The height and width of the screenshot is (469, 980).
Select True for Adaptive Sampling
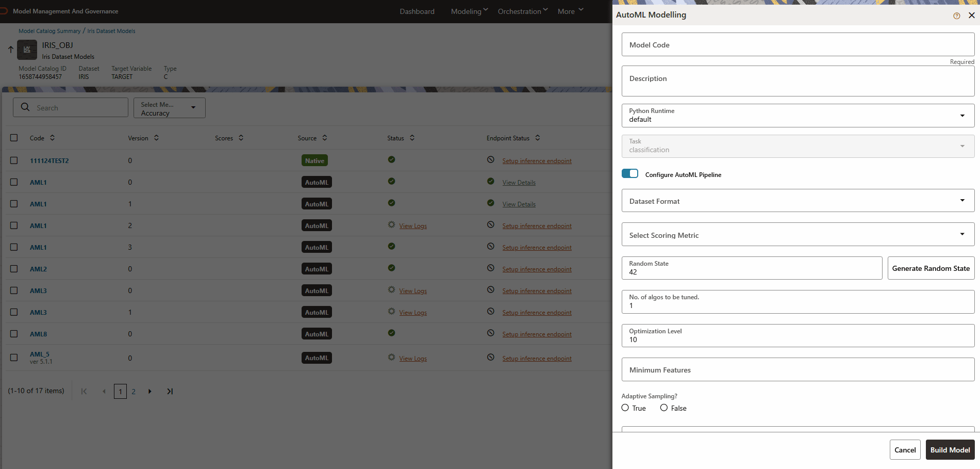point(625,408)
